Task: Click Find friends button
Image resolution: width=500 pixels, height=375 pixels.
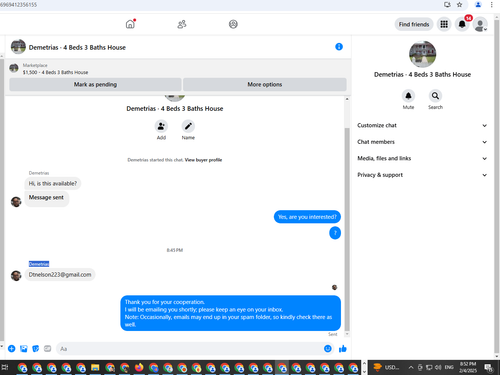Action: [x=414, y=24]
